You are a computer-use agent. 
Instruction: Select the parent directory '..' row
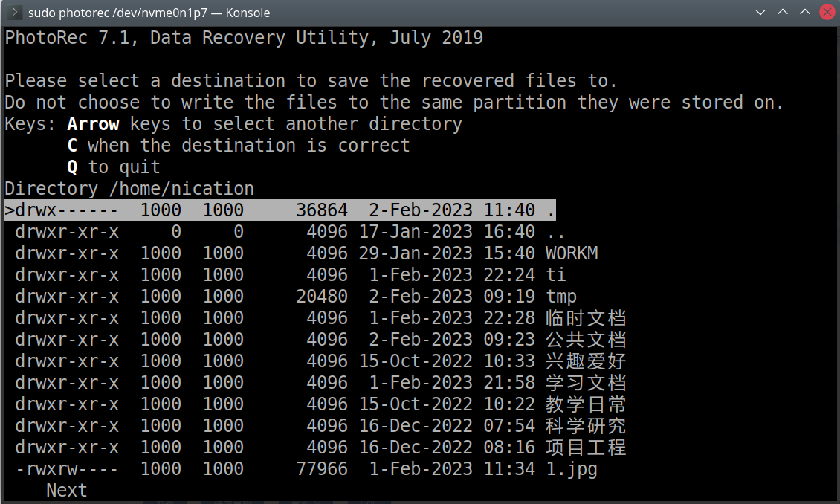(x=290, y=232)
